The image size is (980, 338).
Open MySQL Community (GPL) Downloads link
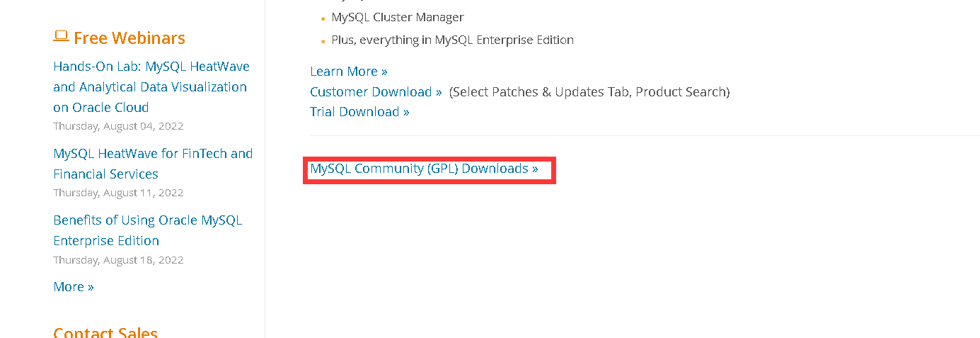pyautogui.click(x=424, y=169)
